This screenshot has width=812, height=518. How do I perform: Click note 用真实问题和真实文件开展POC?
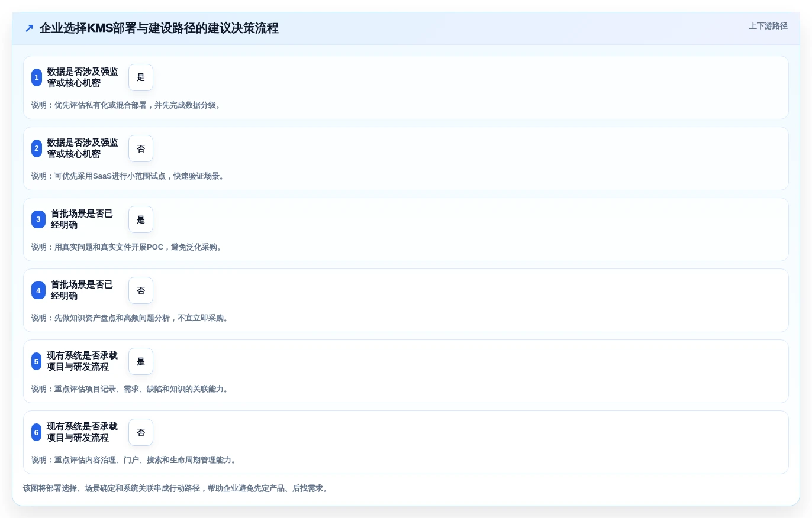coord(128,247)
